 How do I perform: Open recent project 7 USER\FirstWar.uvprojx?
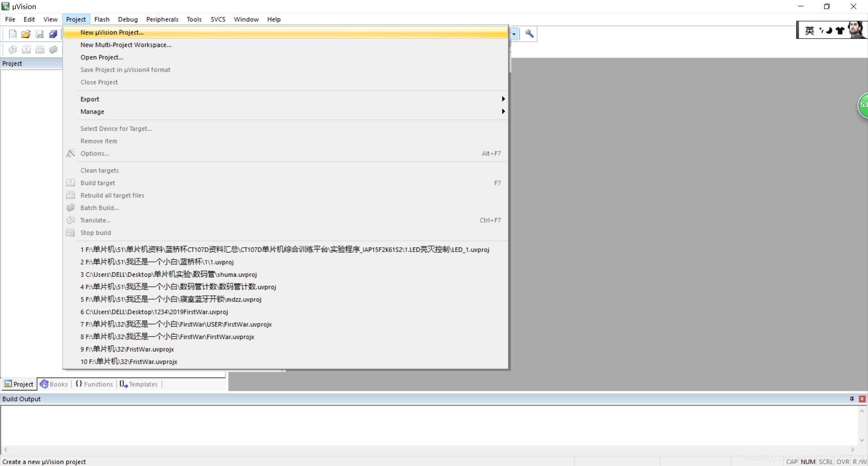pos(286,324)
